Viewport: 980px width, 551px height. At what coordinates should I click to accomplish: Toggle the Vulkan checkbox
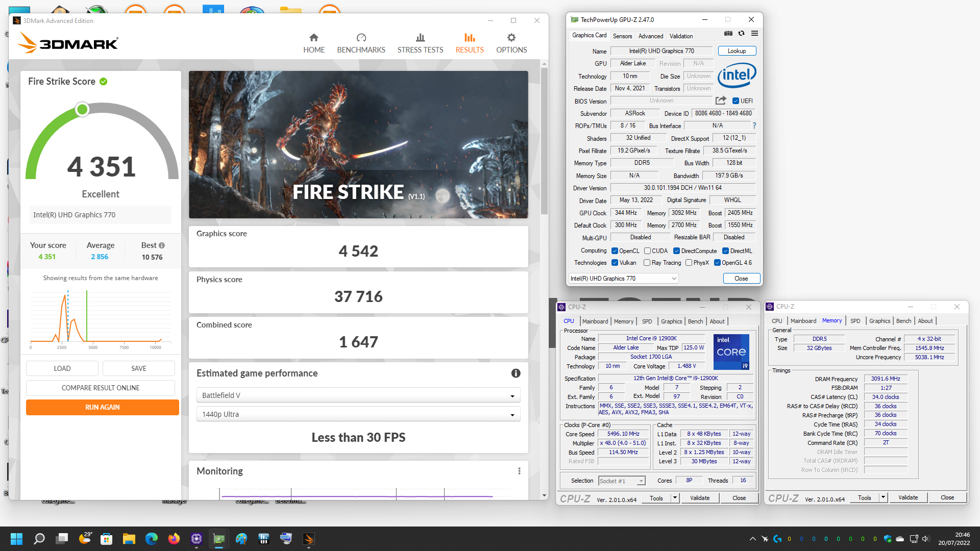(615, 263)
